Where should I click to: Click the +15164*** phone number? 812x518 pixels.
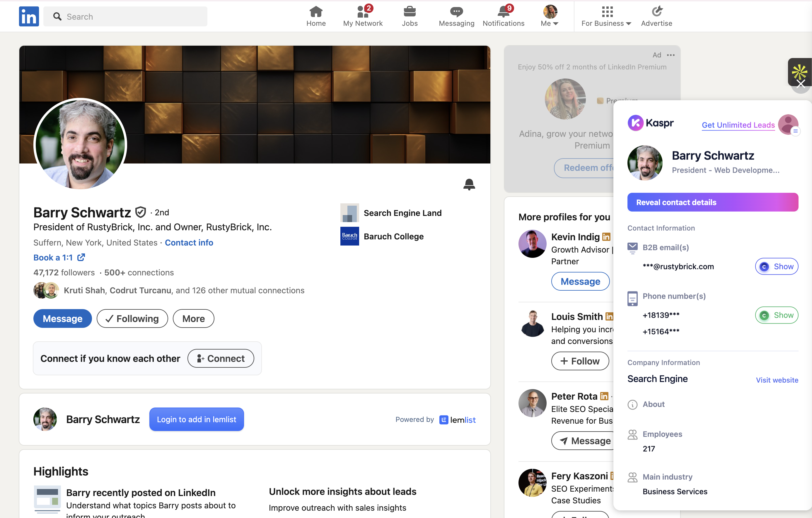[x=661, y=331]
